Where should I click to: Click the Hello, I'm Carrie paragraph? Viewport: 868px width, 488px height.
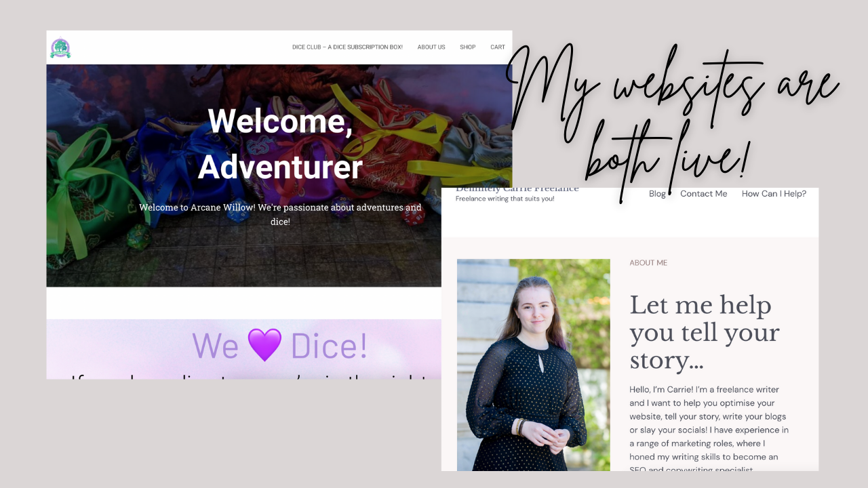pyautogui.click(x=709, y=430)
